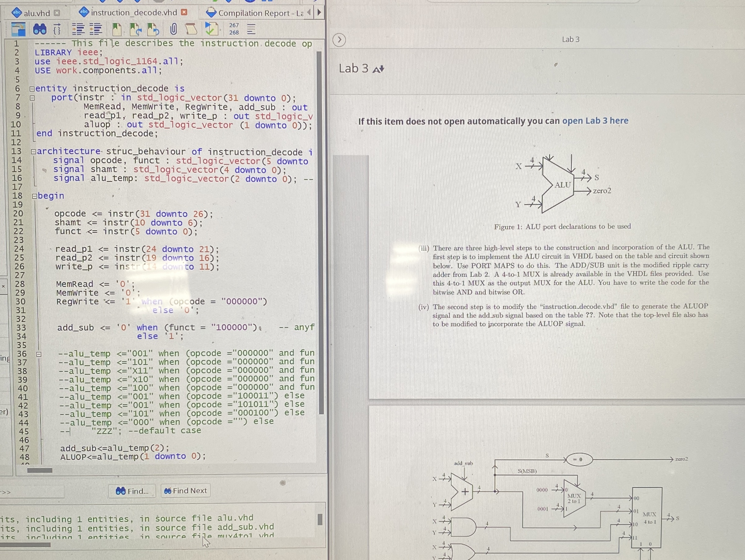
Task: Toggle bookmark icon in editor toolbar
Action: point(117,30)
